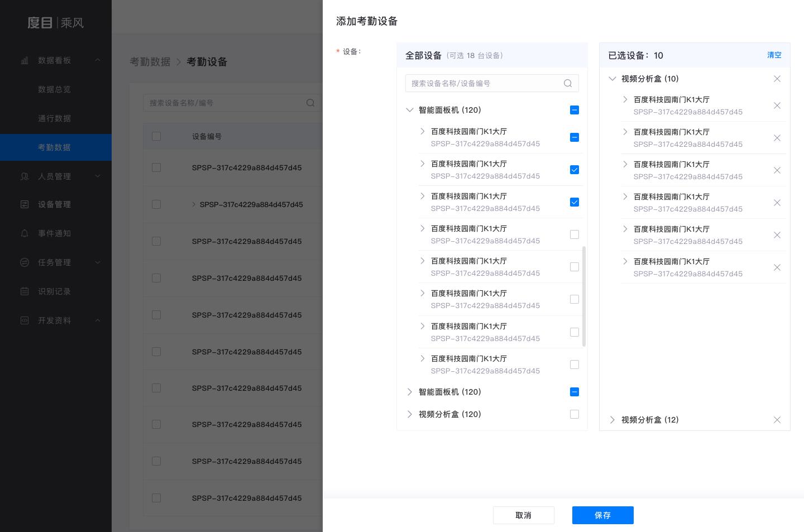Tick background row checkbox beside the expand arrow
804x532 pixels.
156,204
